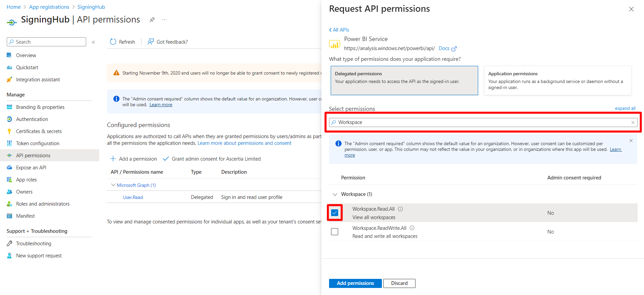The height and width of the screenshot is (295, 644).
Task: Open the User.Read permission link
Action: tap(133, 197)
